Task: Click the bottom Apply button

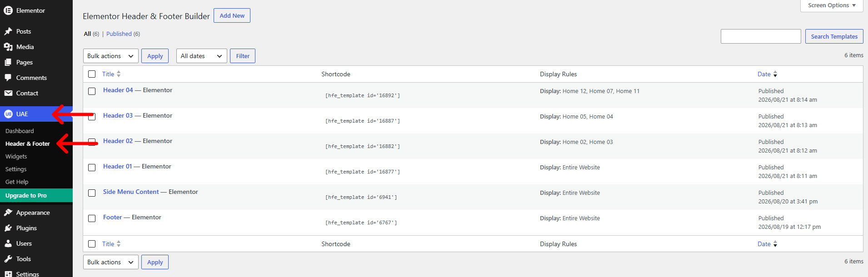Action: tap(155, 262)
